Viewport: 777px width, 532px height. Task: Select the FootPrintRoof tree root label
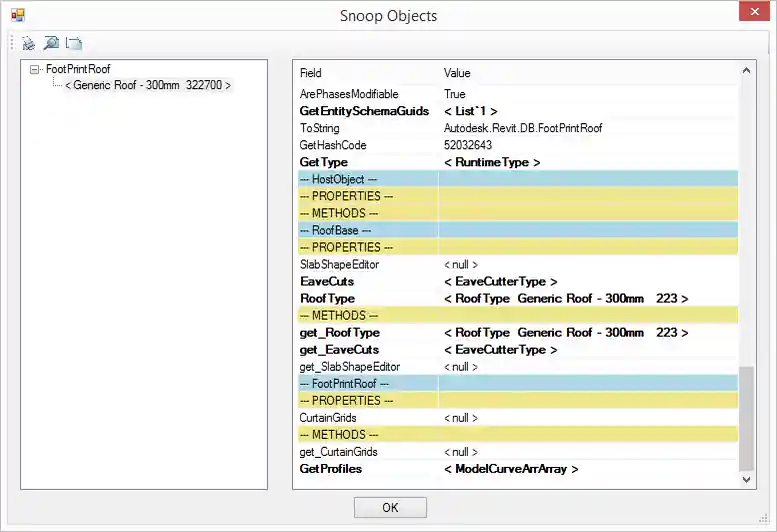tap(78, 70)
